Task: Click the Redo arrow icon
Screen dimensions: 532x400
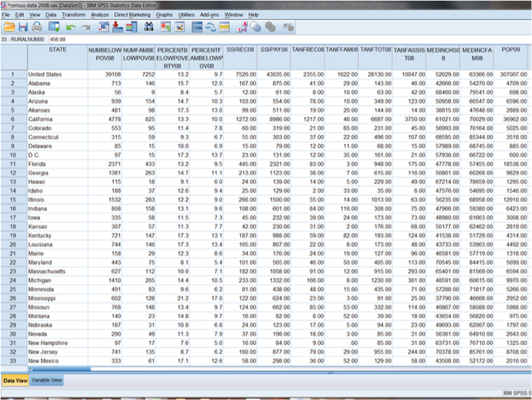Action: pos(86,27)
